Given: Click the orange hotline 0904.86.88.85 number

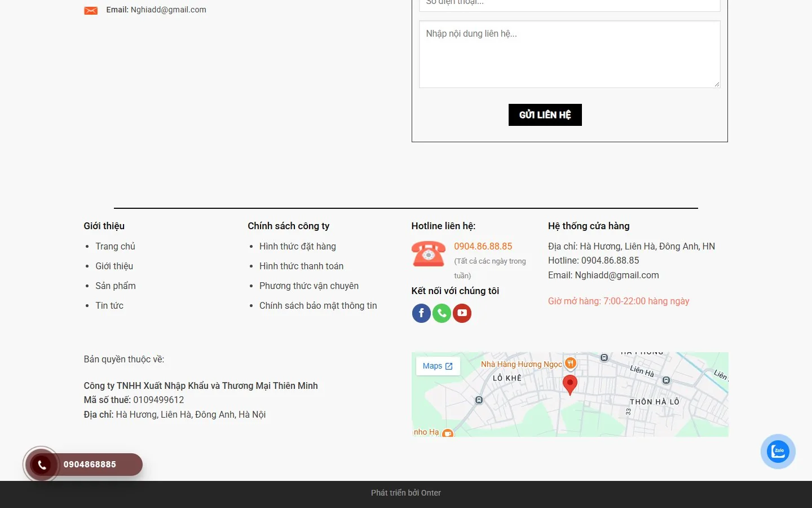Looking at the screenshot, I should pyautogui.click(x=483, y=246).
